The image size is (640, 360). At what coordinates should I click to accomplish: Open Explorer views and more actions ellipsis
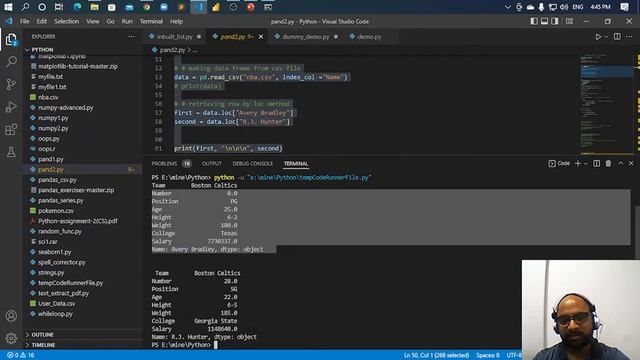131,37
